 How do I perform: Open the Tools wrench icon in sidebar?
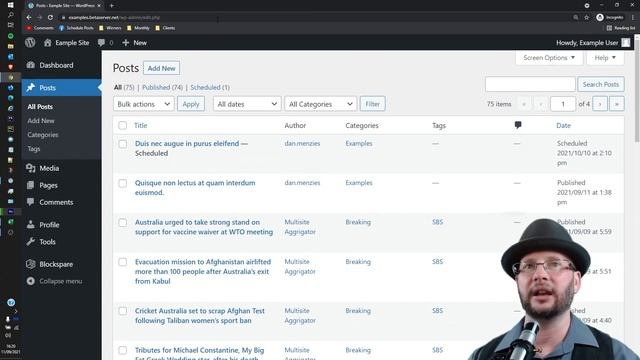(x=31, y=242)
